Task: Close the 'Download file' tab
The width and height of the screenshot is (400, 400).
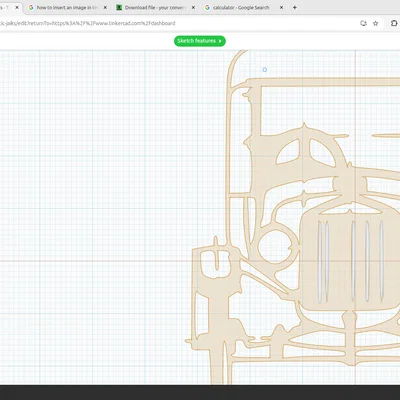Action: 193,7
